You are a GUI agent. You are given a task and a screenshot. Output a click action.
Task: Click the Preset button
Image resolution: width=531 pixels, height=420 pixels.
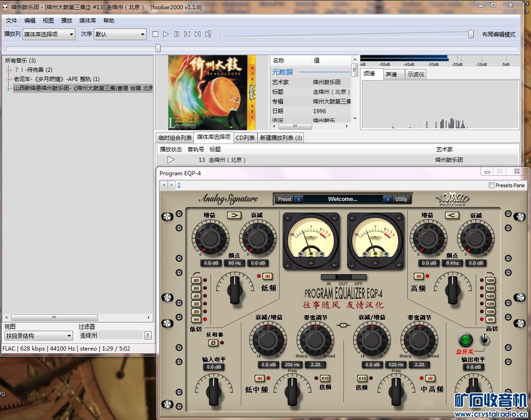[x=285, y=199]
